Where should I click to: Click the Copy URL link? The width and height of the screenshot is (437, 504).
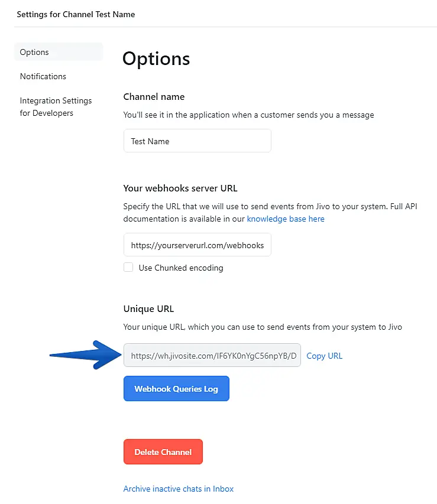(324, 356)
